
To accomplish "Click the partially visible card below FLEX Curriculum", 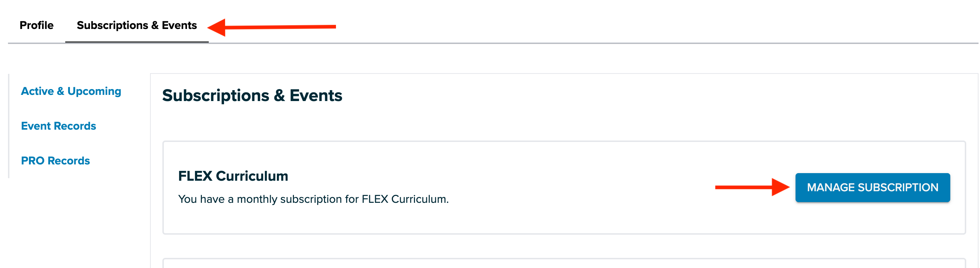I will point(563,264).
